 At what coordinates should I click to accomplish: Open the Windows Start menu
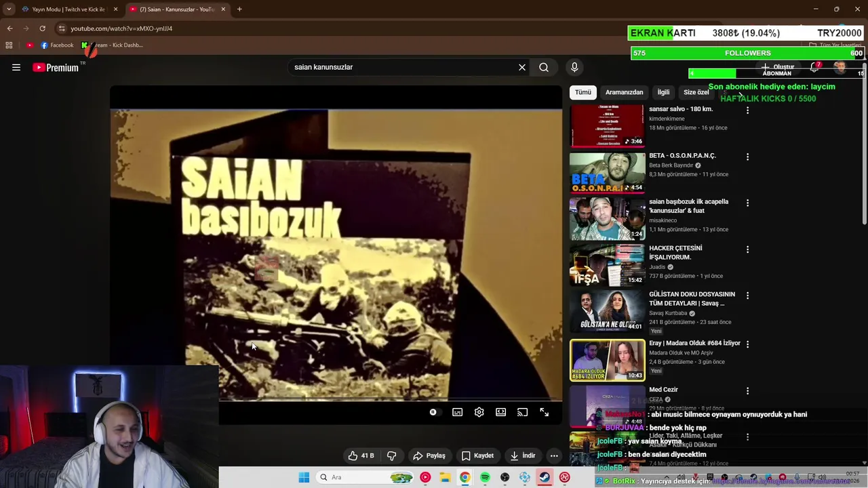click(x=304, y=477)
